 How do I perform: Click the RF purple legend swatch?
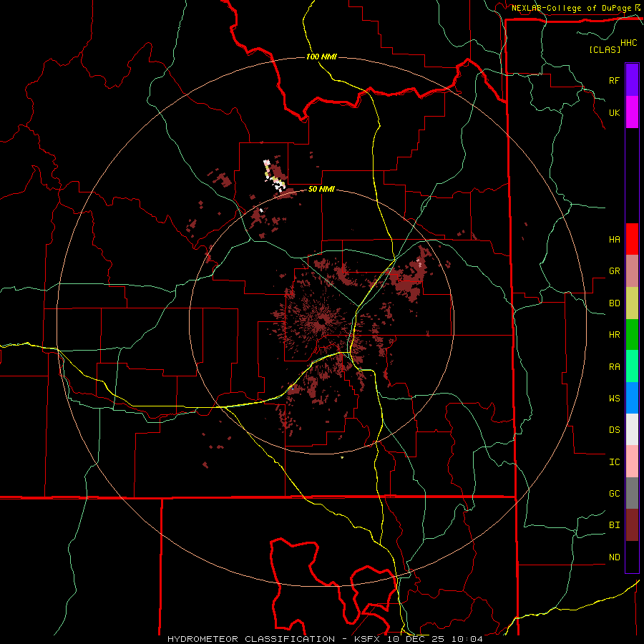[632, 80]
